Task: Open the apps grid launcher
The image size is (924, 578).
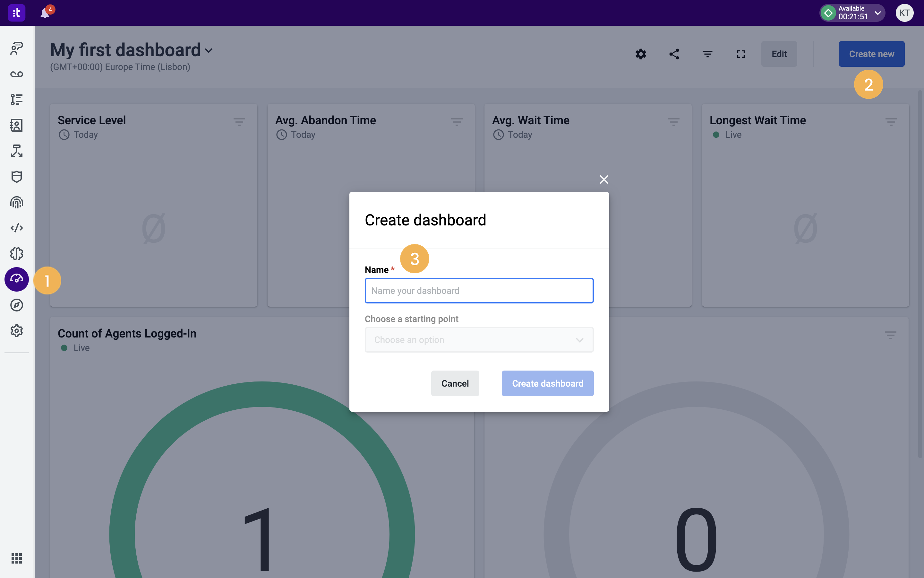Action: click(x=16, y=558)
